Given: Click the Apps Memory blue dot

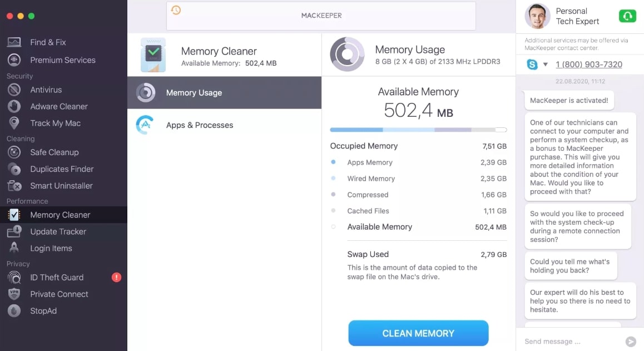Looking at the screenshot, I should (333, 162).
